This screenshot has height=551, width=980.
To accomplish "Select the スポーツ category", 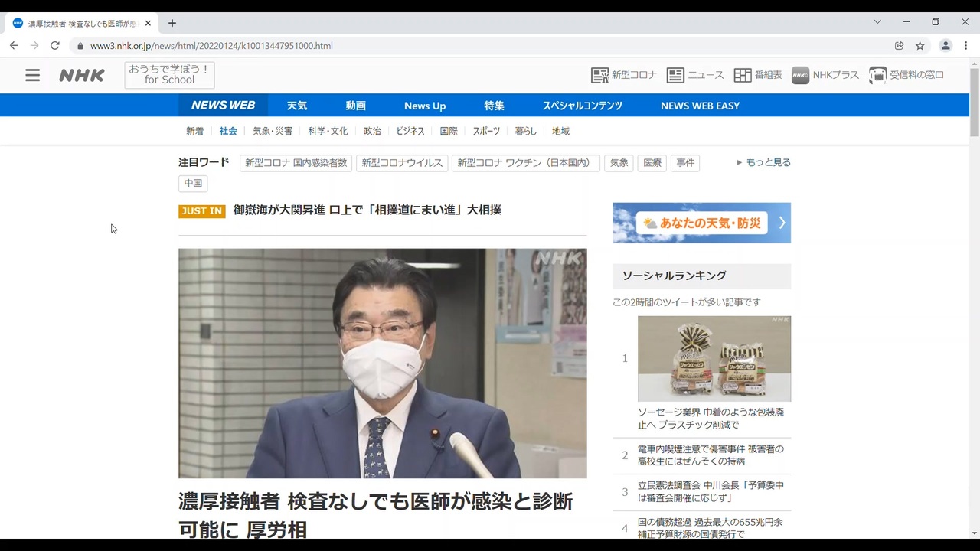I will point(486,131).
